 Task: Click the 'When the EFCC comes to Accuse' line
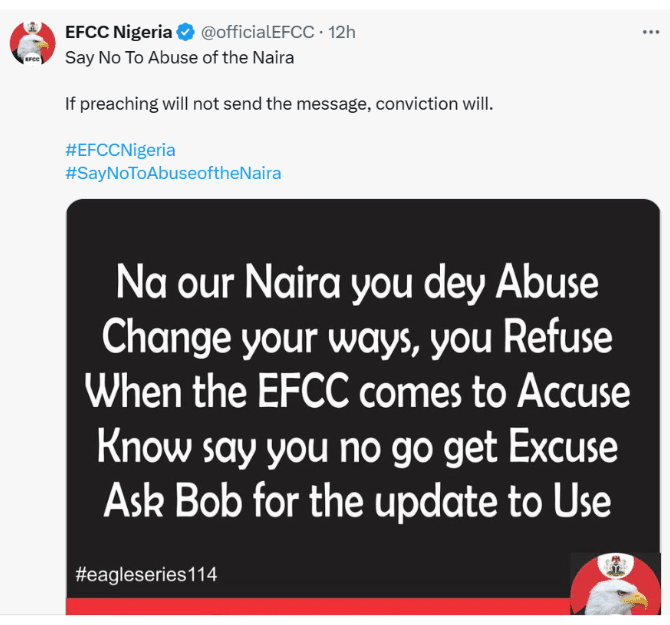coord(357,392)
